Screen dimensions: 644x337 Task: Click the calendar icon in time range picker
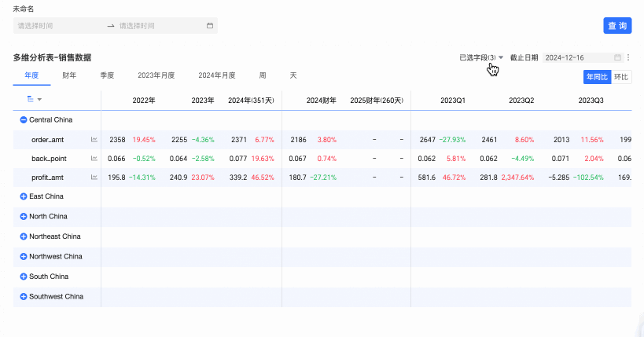(210, 26)
